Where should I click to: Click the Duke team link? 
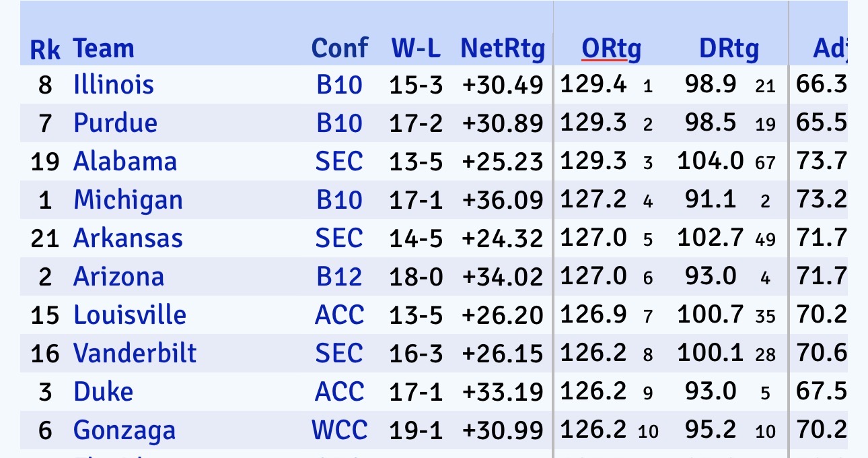click(103, 392)
